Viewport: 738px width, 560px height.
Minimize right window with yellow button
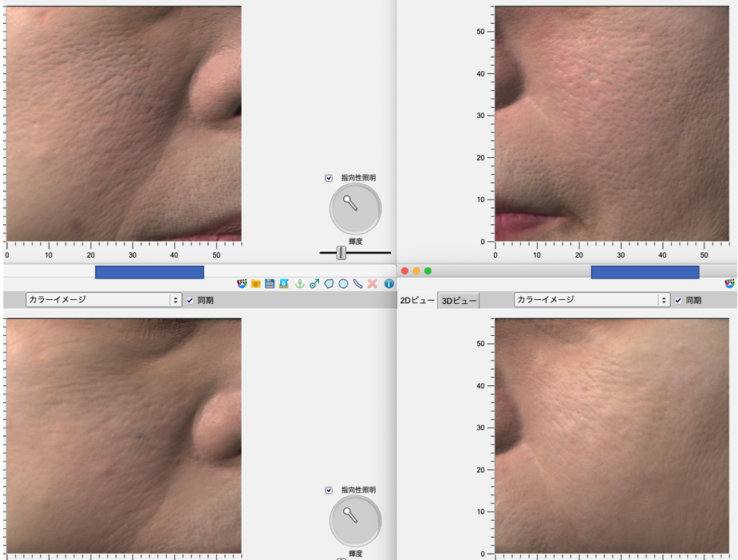pyautogui.click(x=416, y=271)
